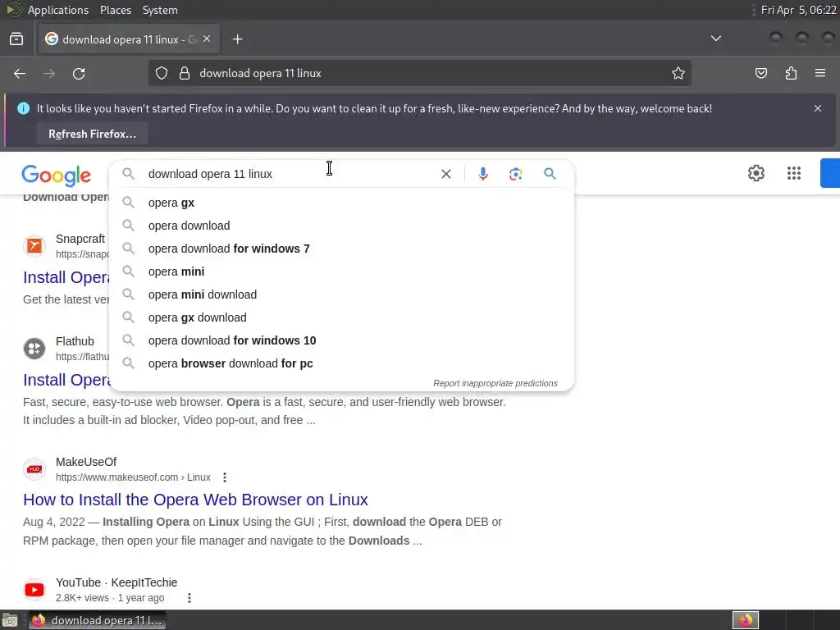Open the extensions puzzle icon
This screenshot has width=840, height=630.
(791, 73)
